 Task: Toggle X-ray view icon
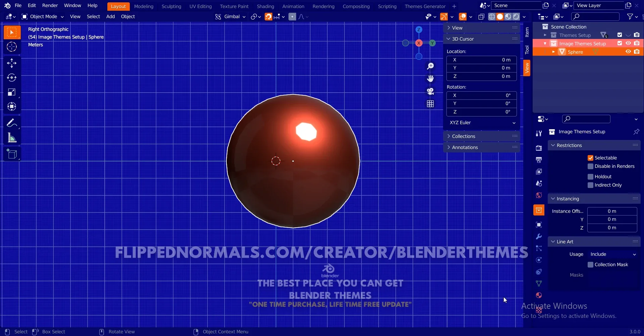point(481,16)
